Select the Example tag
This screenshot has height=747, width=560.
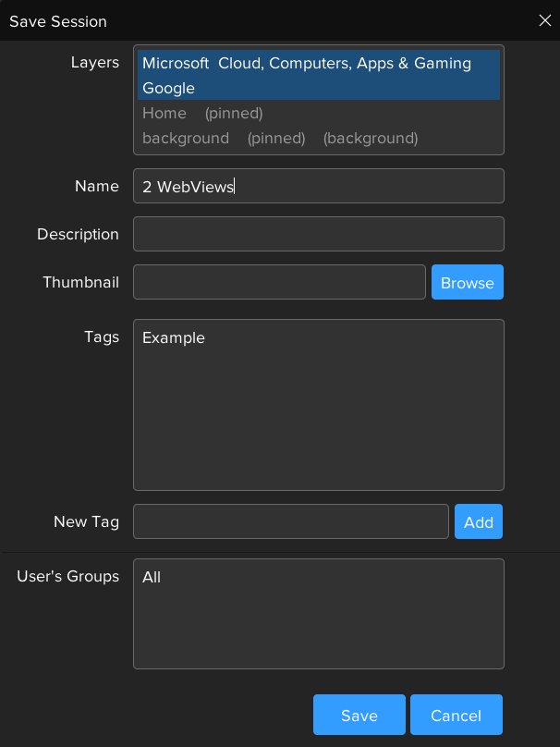tap(174, 338)
